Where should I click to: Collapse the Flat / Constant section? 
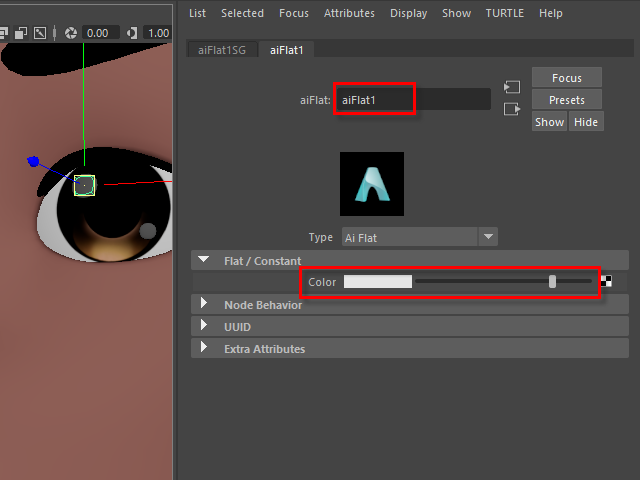[204, 260]
